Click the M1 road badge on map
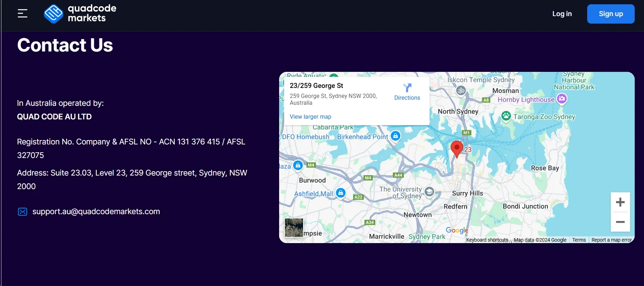 coord(466,133)
